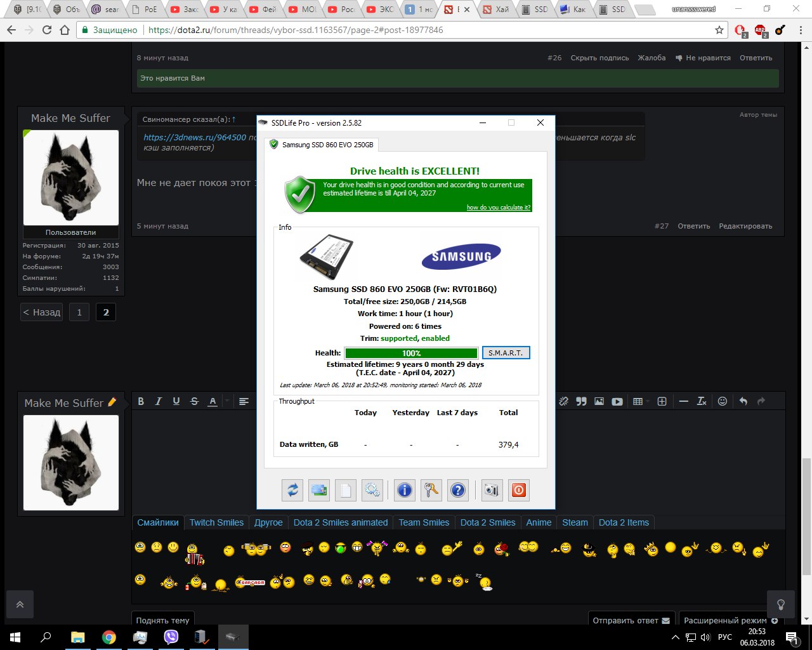Take screenshot with the camera icon
812x650 pixels.
click(492, 490)
